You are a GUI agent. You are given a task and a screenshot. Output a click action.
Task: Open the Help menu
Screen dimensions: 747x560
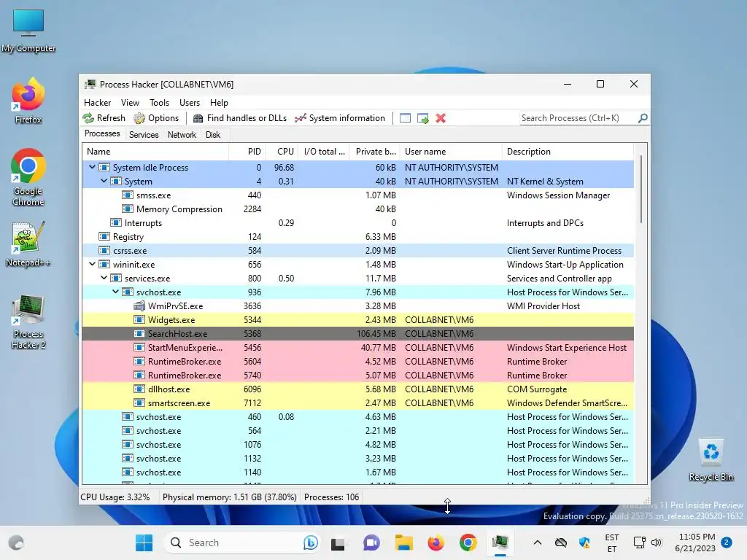(219, 102)
